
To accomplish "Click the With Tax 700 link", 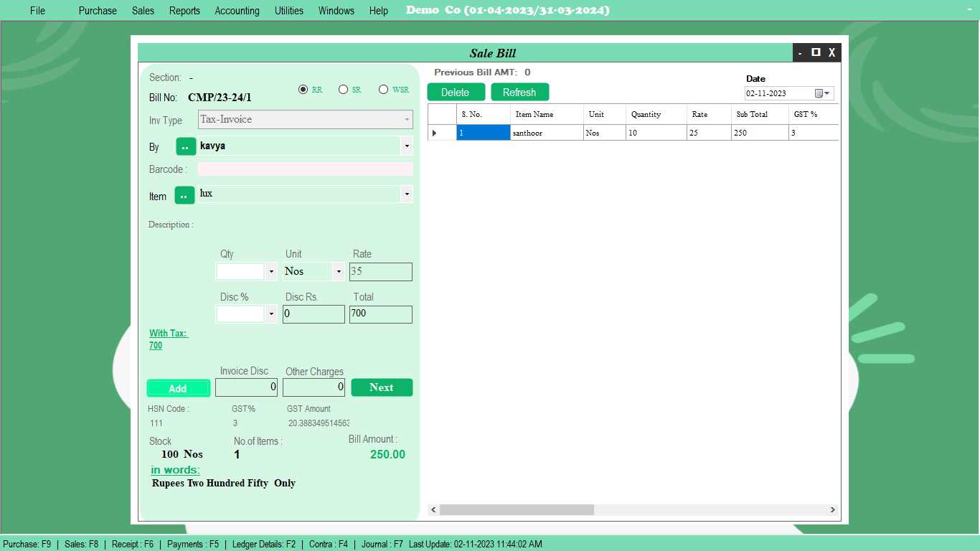I will 168,339.
